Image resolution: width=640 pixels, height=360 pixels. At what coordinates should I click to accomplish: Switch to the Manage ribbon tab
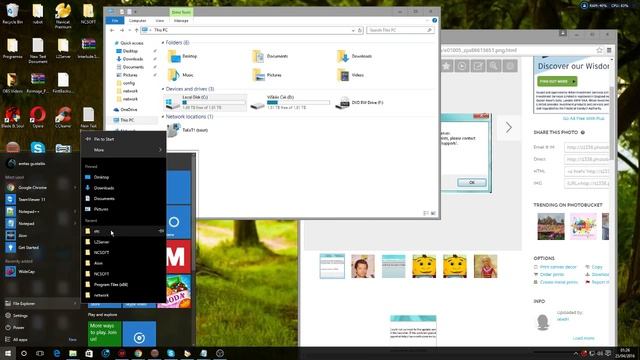coord(181,20)
